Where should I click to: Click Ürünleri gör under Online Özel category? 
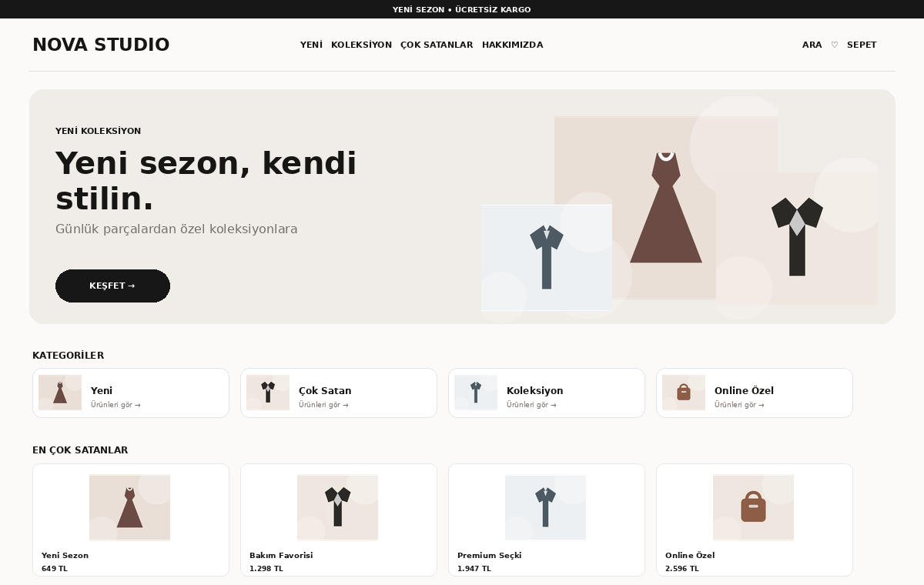coord(739,405)
